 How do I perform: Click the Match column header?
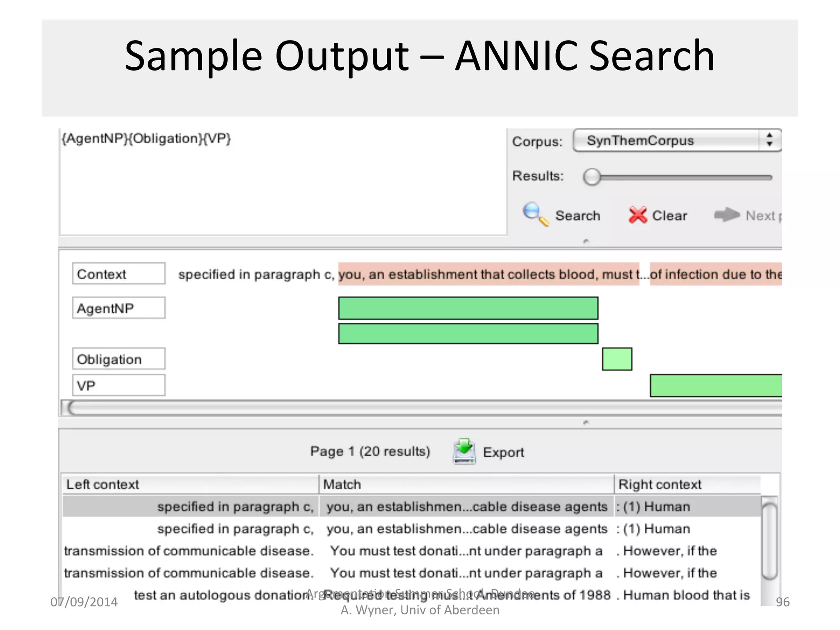tap(466, 484)
